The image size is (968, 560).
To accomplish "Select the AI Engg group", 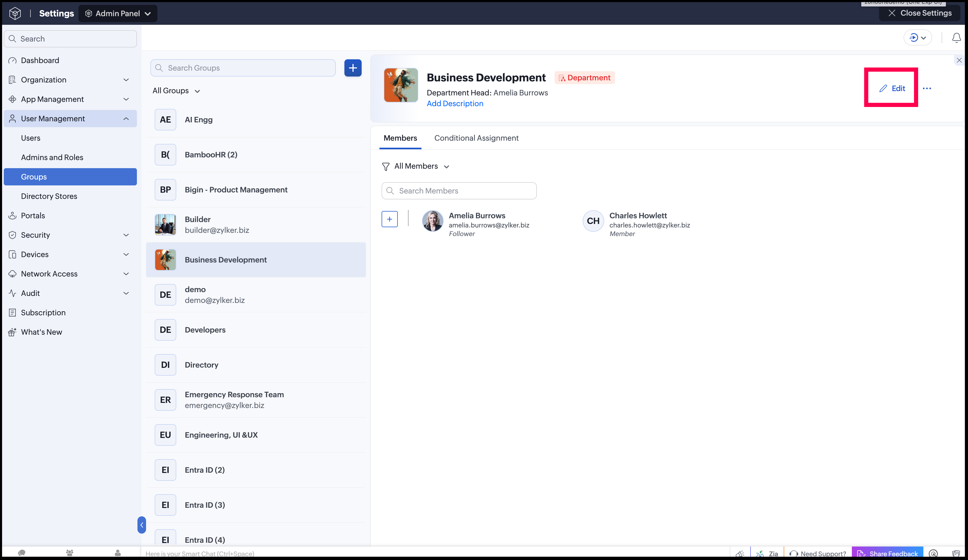I will [x=256, y=119].
